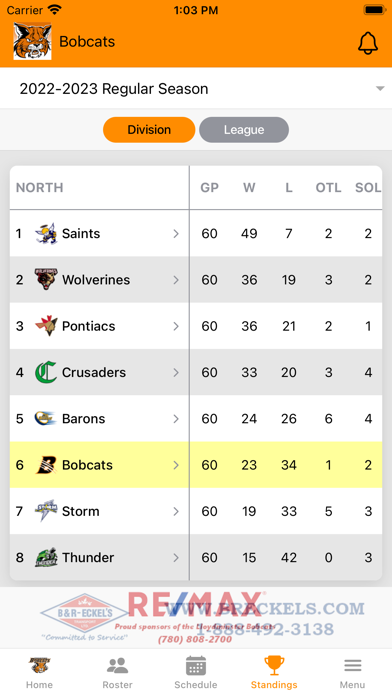
Task: Open the Pontiacs team entry
Action: [x=99, y=326]
